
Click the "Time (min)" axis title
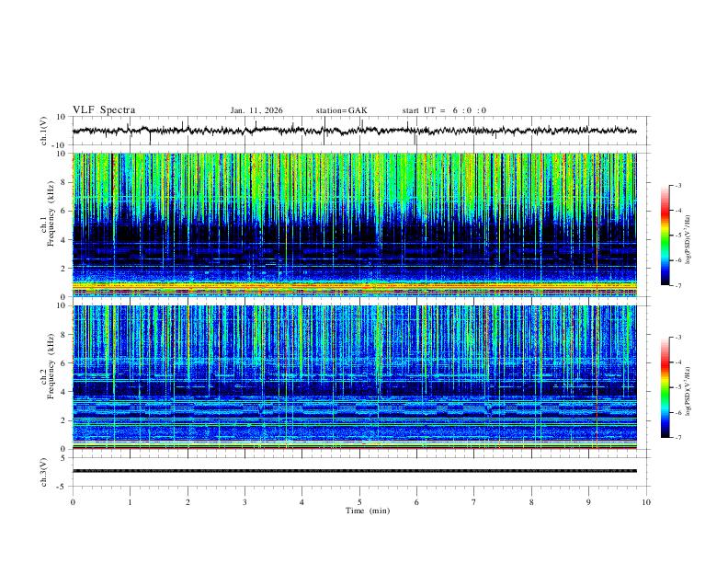368,511
